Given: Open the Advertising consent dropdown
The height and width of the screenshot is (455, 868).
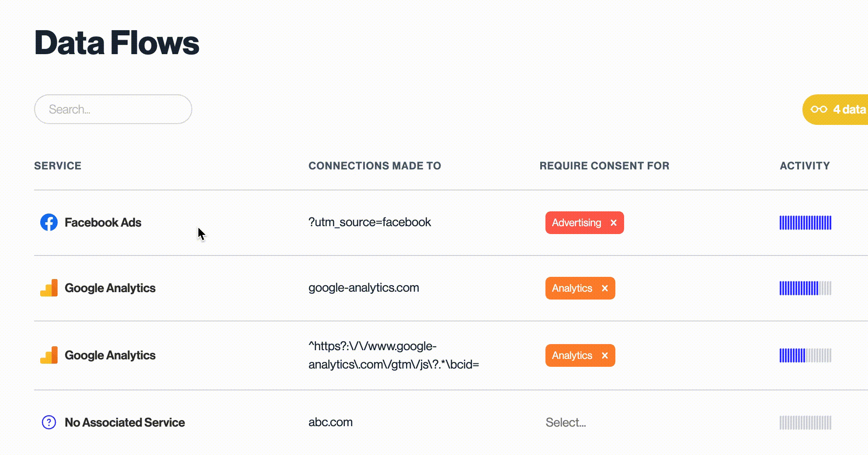Looking at the screenshot, I should pyautogui.click(x=576, y=223).
